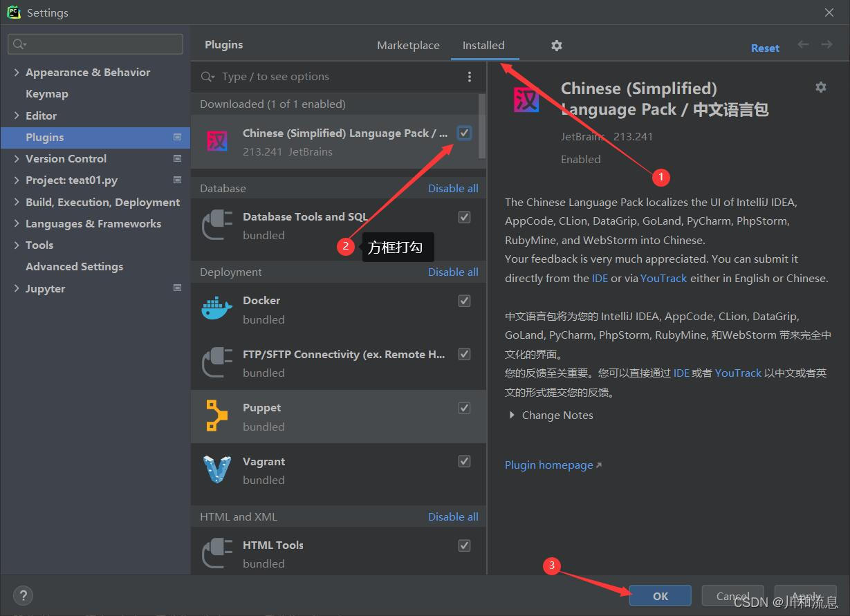Select the Vagrant plugin name
This screenshot has height=616, width=850.
264,461
